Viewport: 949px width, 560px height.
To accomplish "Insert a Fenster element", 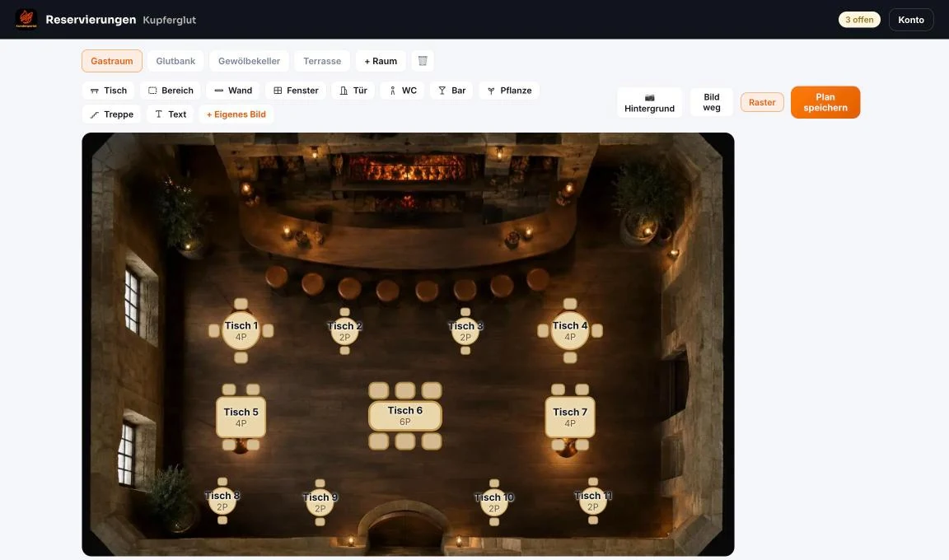I will (x=296, y=90).
